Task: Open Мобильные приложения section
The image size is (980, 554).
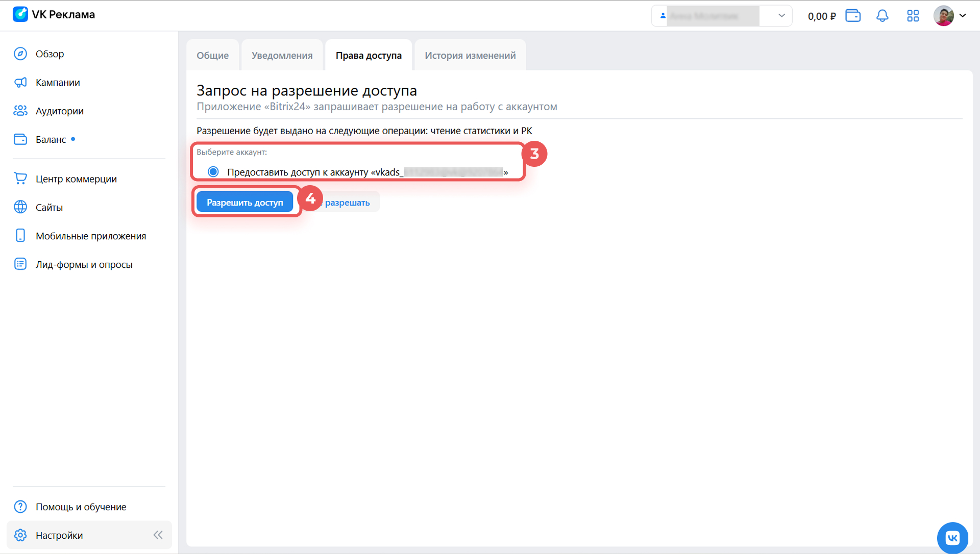Action: coord(91,236)
